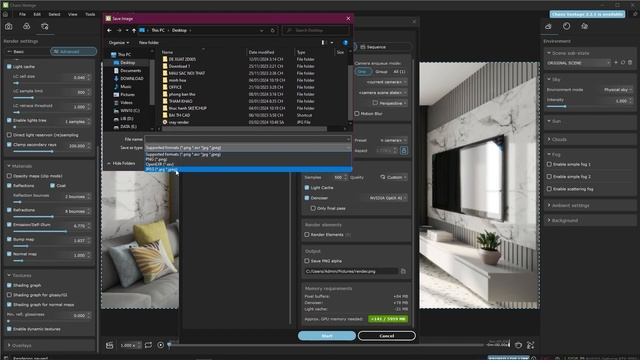The width and height of the screenshot is (640, 360).
Task: Browse output path with folder icon
Action: pos(403,271)
